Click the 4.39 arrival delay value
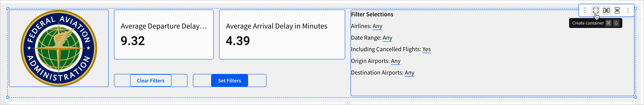The width and height of the screenshot is (644, 105). (x=238, y=41)
